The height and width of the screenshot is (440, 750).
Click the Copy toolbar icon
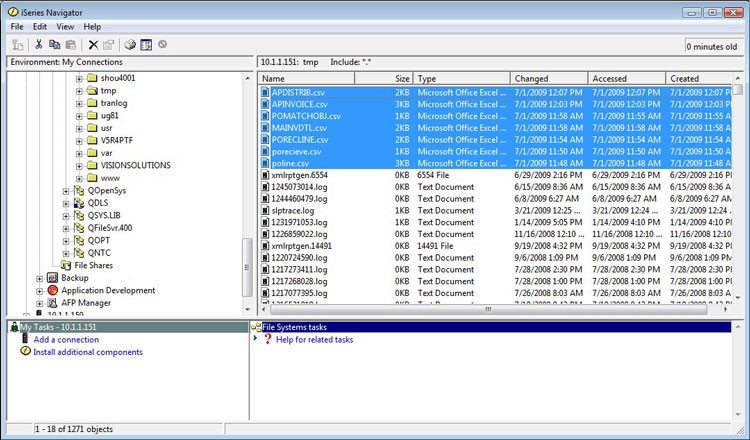(x=55, y=45)
